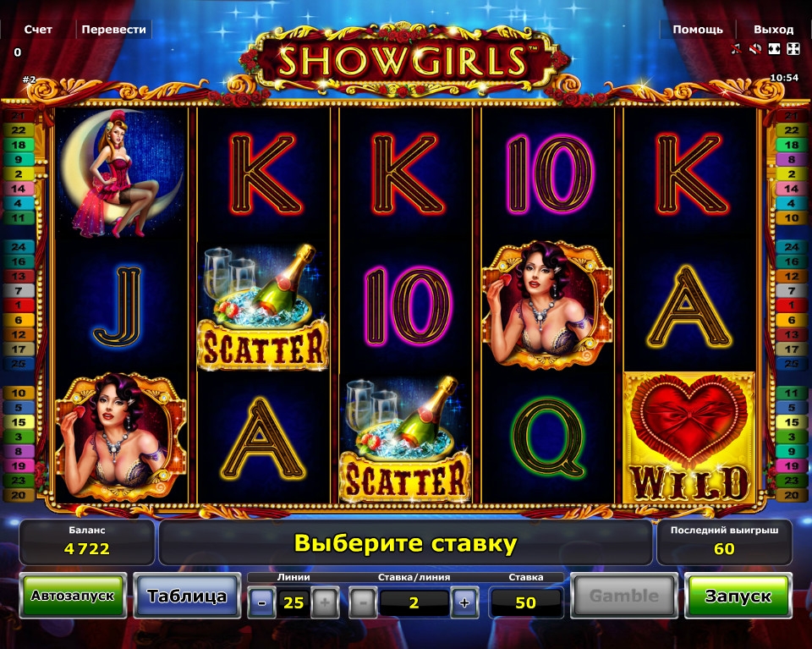Click the Scatter champagne symbol on reel two
The height and width of the screenshot is (649, 812).
(x=263, y=306)
